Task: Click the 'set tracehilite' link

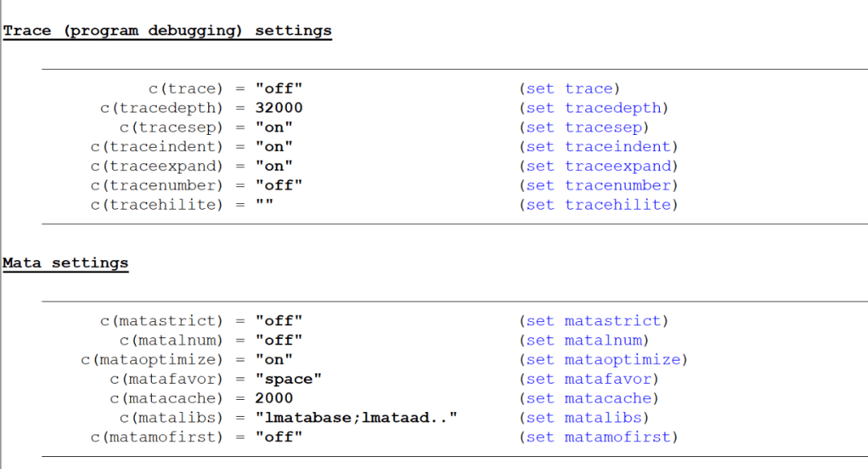Action: pos(598,205)
